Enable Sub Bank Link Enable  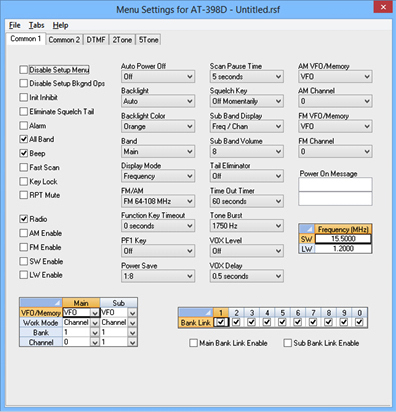tap(287, 343)
